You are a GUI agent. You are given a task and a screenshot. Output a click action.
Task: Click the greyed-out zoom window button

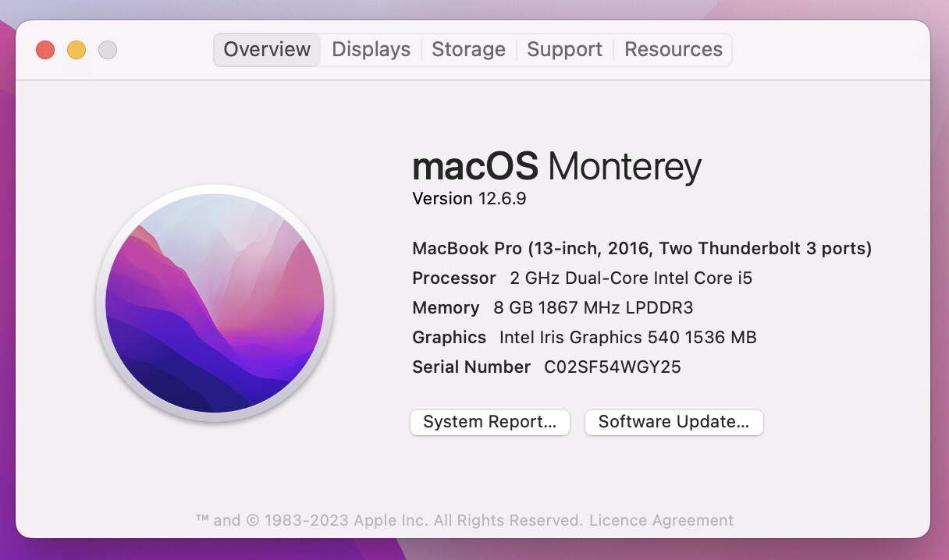[x=108, y=50]
